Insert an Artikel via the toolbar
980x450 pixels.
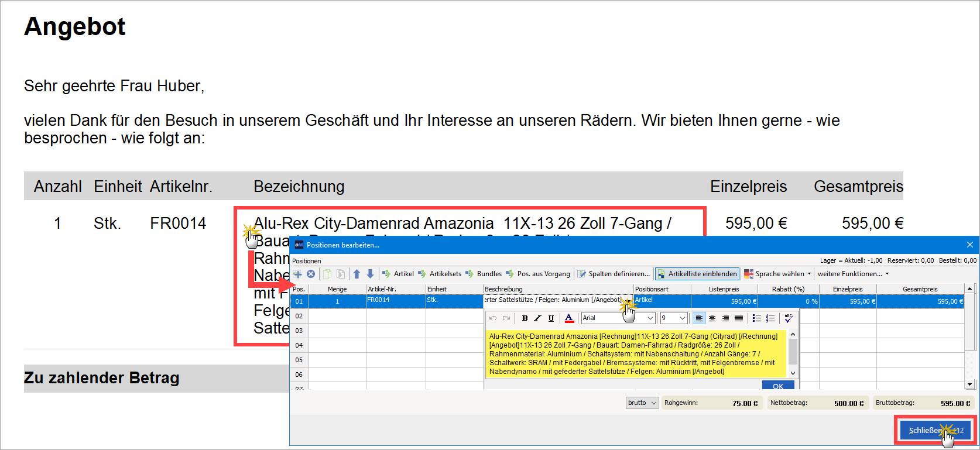[398, 274]
